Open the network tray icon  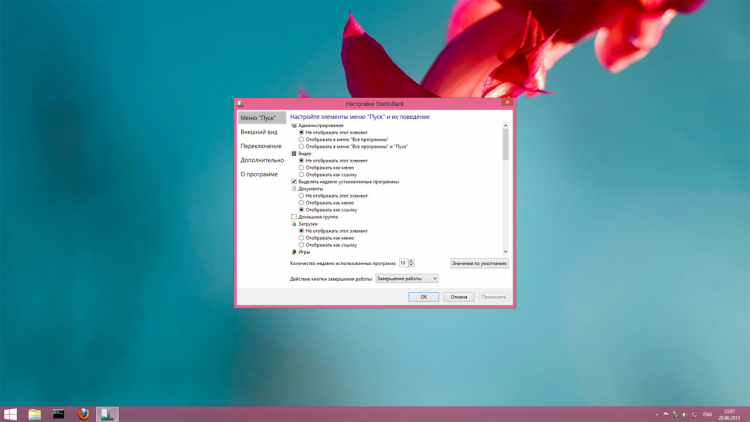694,415
